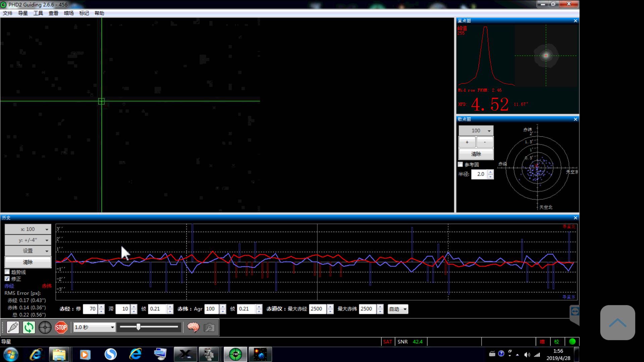Image resolution: width=644 pixels, height=362 pixels.
Task: Click the green 校 calibration status indicator
Action: coord(557,342)
